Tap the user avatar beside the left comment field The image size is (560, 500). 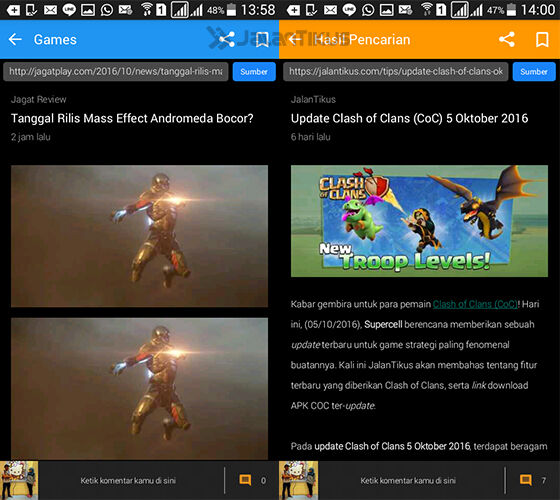pyautogui.click(x=19, y=480)
